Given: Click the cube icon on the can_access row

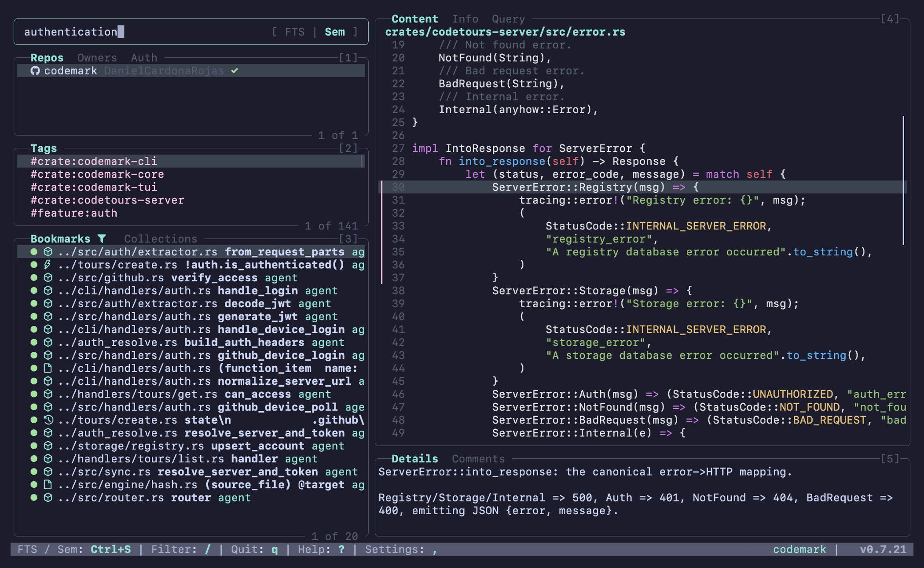Looking at the screenshot, I should point(48,394).
